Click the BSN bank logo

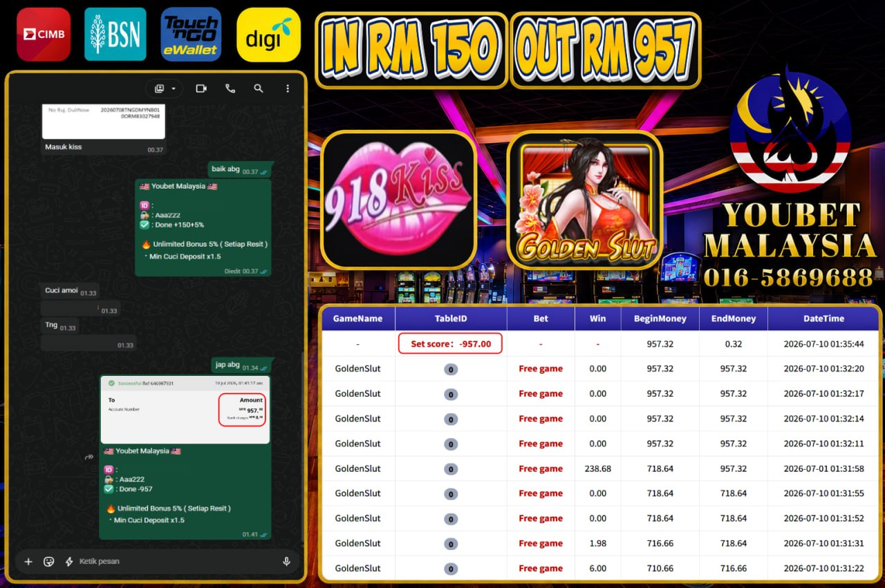[115, 35]
